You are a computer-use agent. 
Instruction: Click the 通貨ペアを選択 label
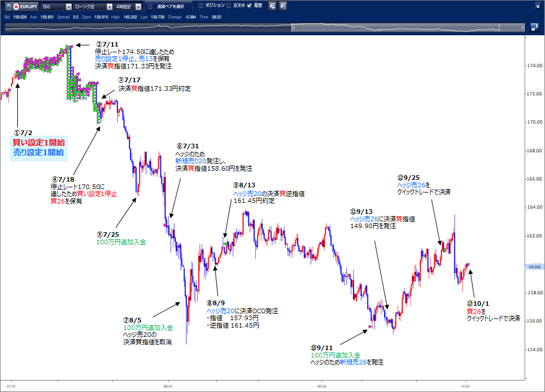[170, 6]
